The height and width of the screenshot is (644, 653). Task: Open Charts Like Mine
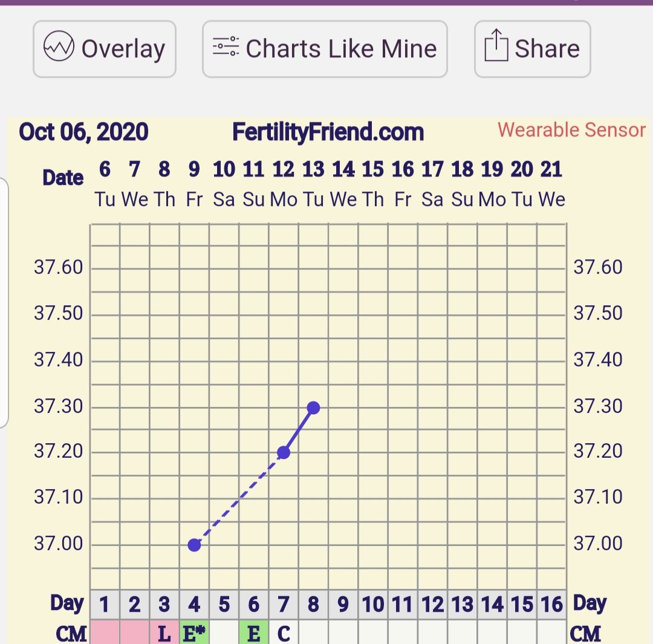pos(325,49)
